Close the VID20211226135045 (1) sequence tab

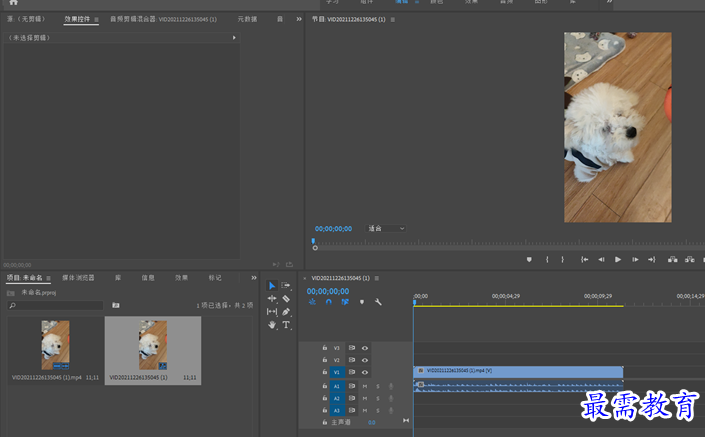click(x=304, y=278)
